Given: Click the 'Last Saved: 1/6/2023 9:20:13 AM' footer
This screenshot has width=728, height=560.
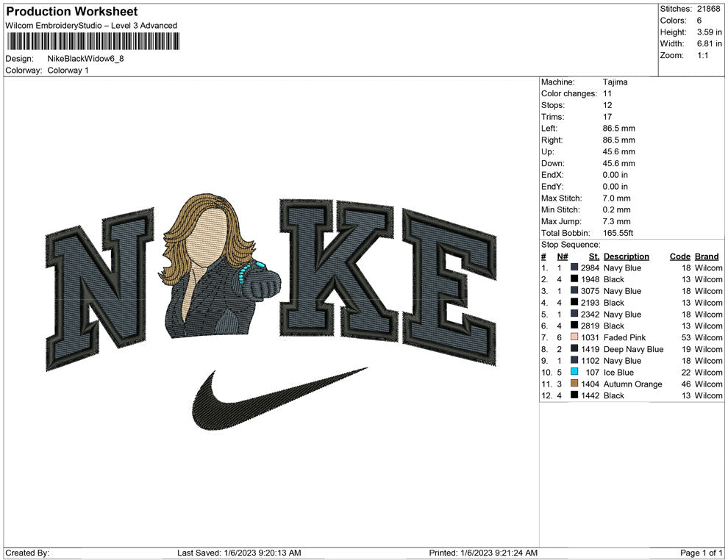Looking at the screenshot, I should coord(239,553).
